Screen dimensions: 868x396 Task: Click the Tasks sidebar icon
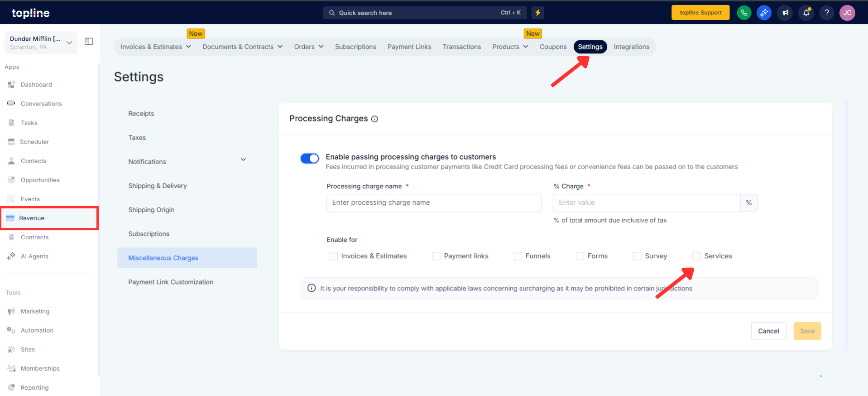coord(11,123)
